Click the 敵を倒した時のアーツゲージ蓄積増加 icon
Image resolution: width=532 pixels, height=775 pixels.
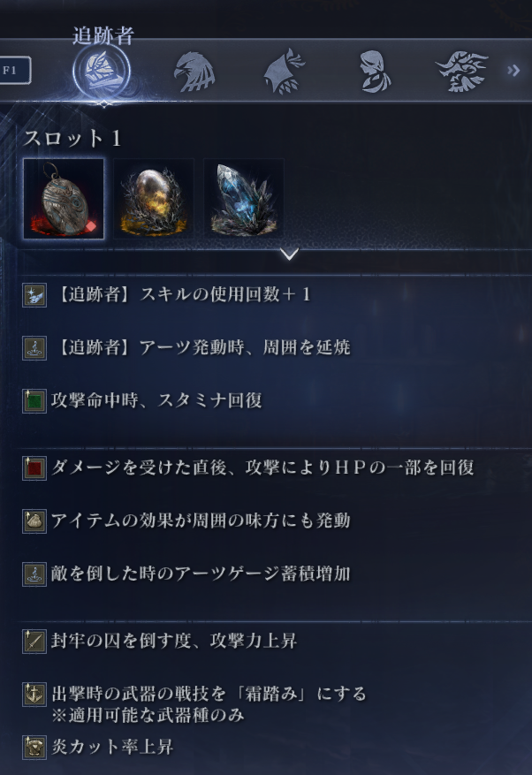coord(34,574)
